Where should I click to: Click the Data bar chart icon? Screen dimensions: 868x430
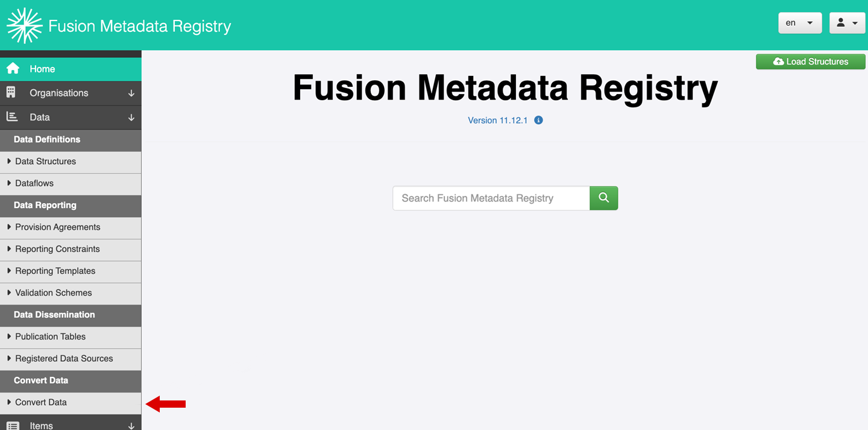pyautogui.click(x=12, y=116)
